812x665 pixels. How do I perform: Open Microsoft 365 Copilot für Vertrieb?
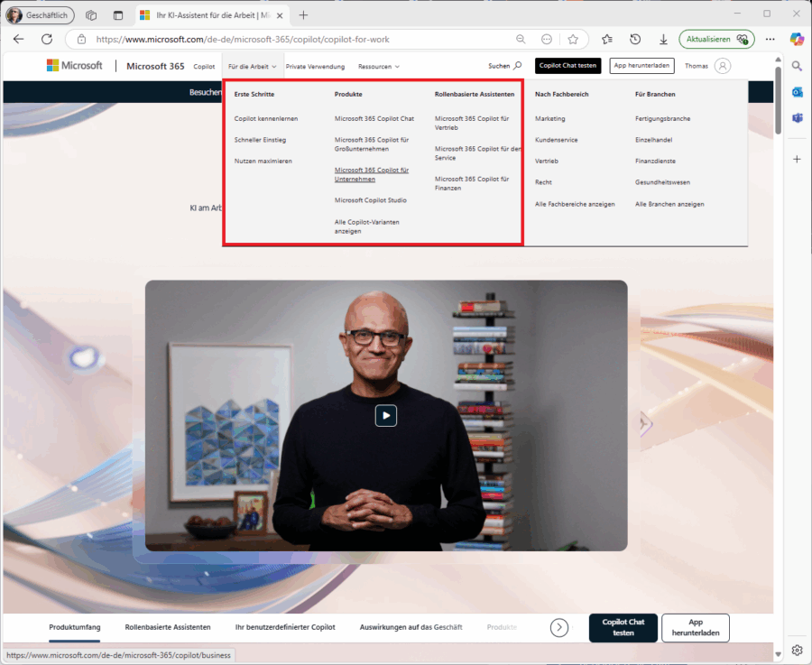click(472, 124)
